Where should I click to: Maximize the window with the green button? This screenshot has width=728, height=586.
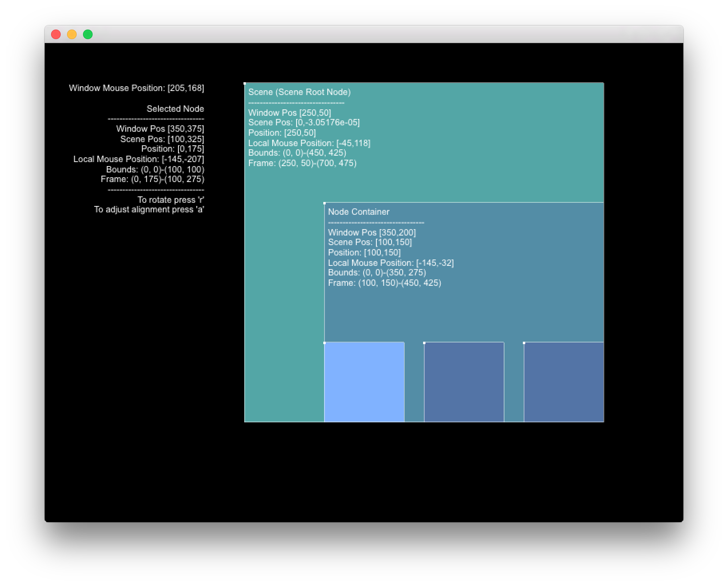tap(88, 34)
